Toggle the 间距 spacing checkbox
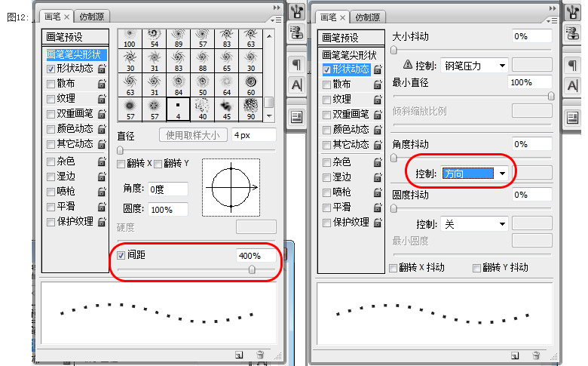 coord(121,256)
